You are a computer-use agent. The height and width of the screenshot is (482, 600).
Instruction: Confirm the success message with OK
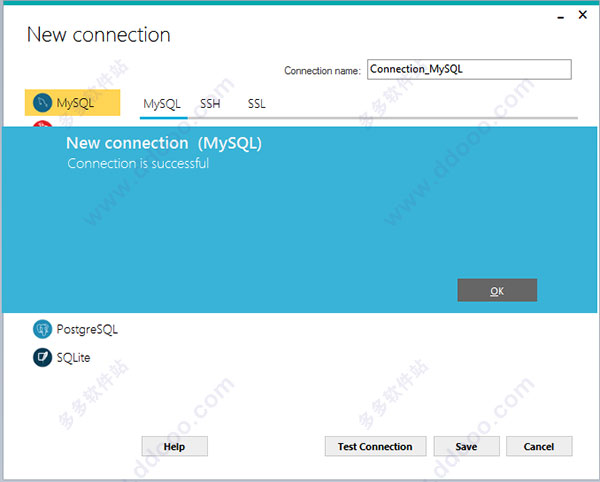pos(497,290)
